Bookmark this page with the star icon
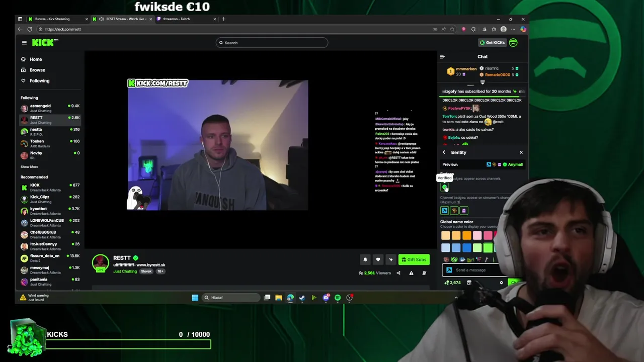 point(452,29)
